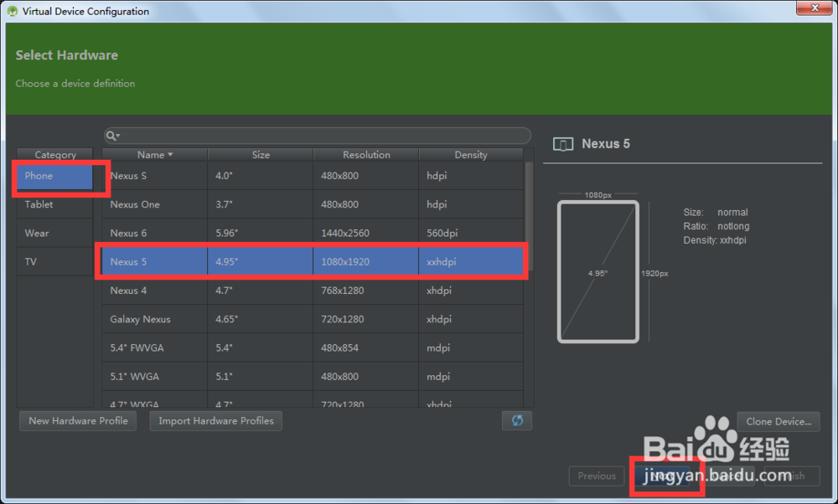The height and width of the screenshot is (504, 838).
Task: Sort by the Size column header
Action: pyautogui.click(x=261, y=155)
